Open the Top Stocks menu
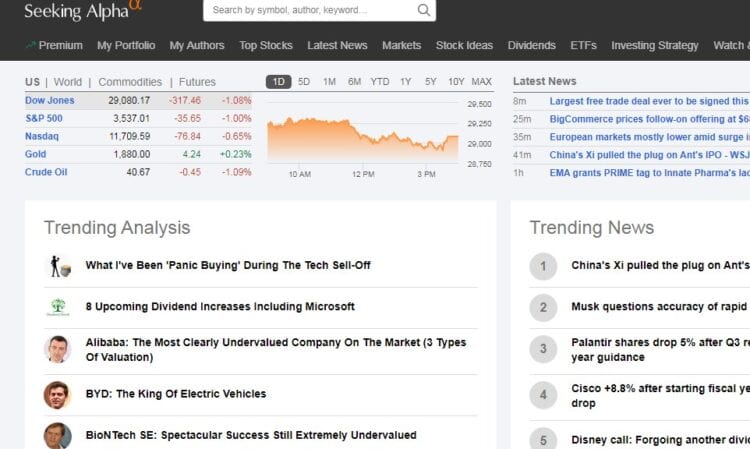 (x=266, y=45)
